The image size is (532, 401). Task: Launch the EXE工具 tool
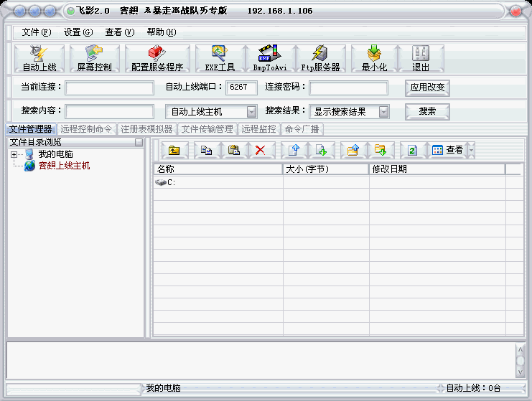tap(220, 58)
